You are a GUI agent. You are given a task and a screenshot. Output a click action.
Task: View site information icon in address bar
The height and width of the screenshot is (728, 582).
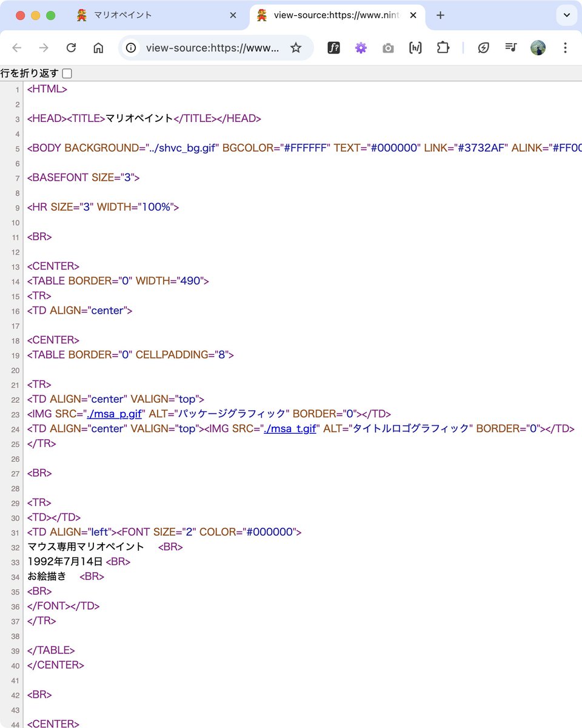pos(132,48)
